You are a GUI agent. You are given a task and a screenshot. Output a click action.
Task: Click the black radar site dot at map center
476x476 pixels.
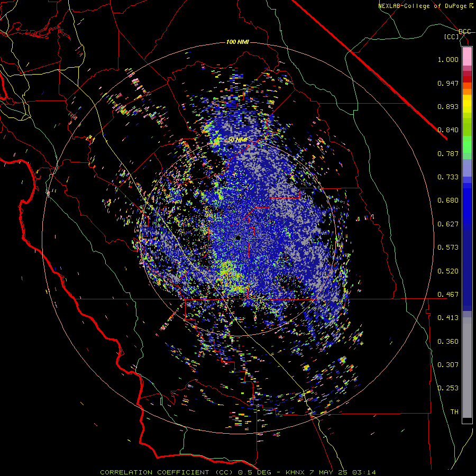239,238
